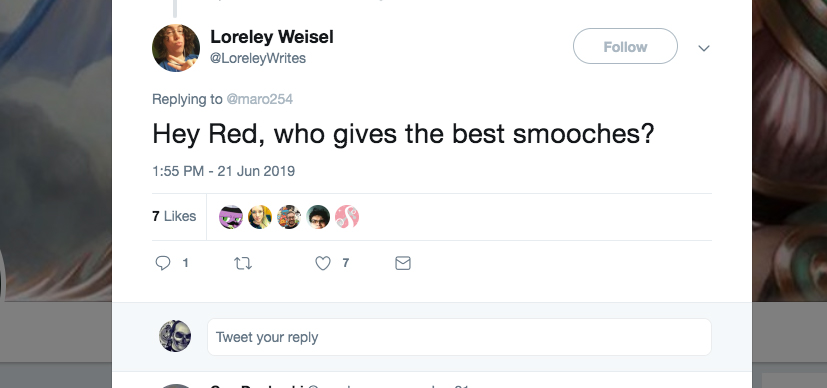The image size is (827, 388).
Task: Click the envelope direct message icon
Action: pyautogui.click(x=403, y=263)
